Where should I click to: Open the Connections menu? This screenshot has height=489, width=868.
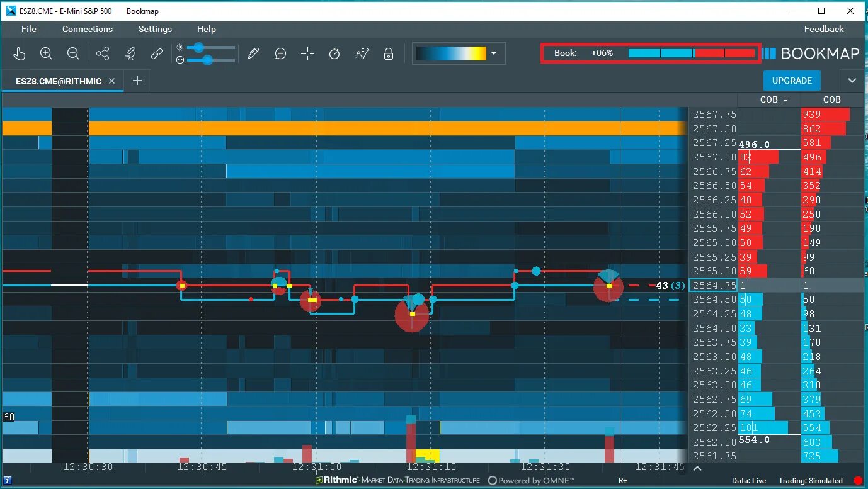pyautogui.click(x=88, y=29)
